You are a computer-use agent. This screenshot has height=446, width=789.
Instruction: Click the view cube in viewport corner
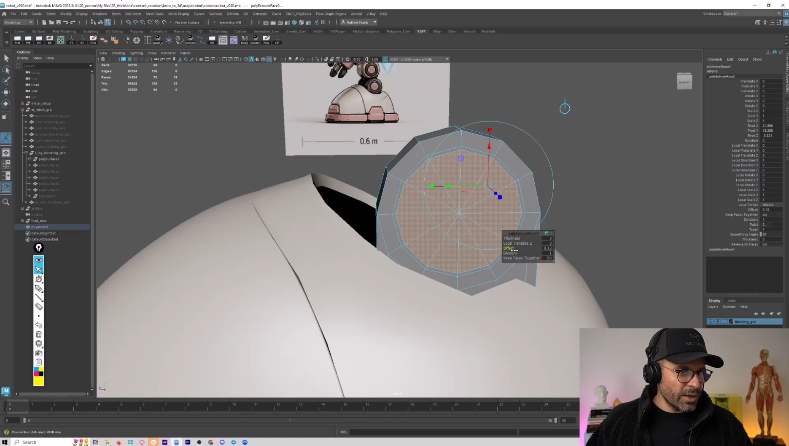[x=684, y=82]
